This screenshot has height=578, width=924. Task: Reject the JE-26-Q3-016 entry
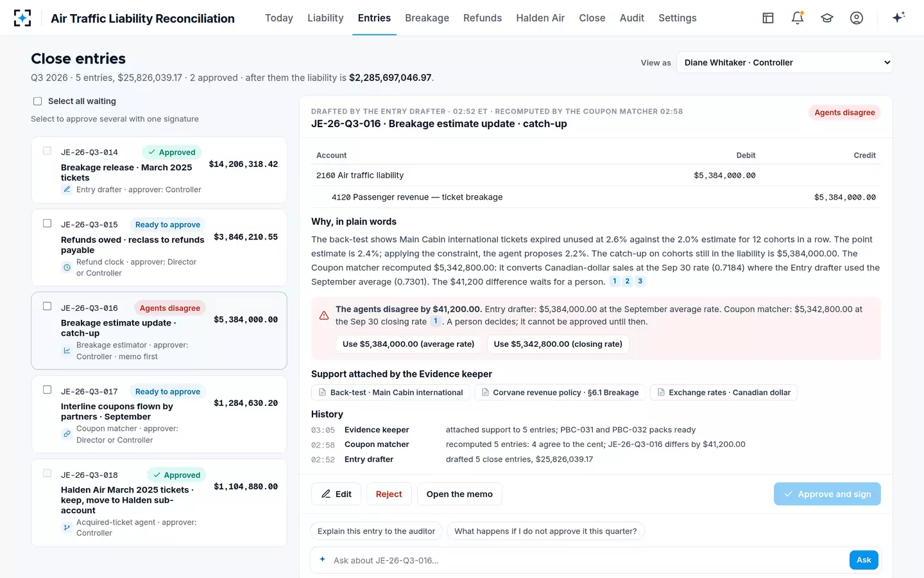389,494
